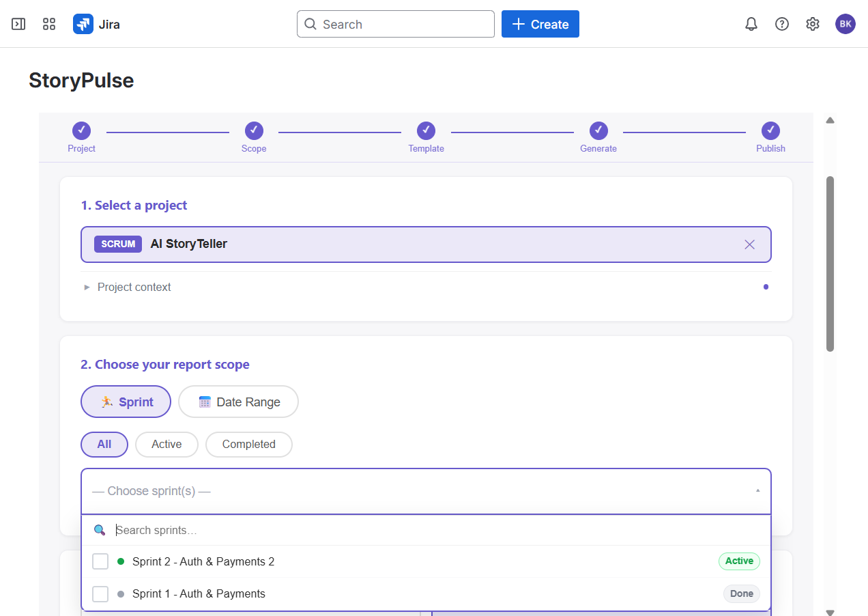
Task: Clear the AI StoryTeller project selection
Action: click(749, 244)
